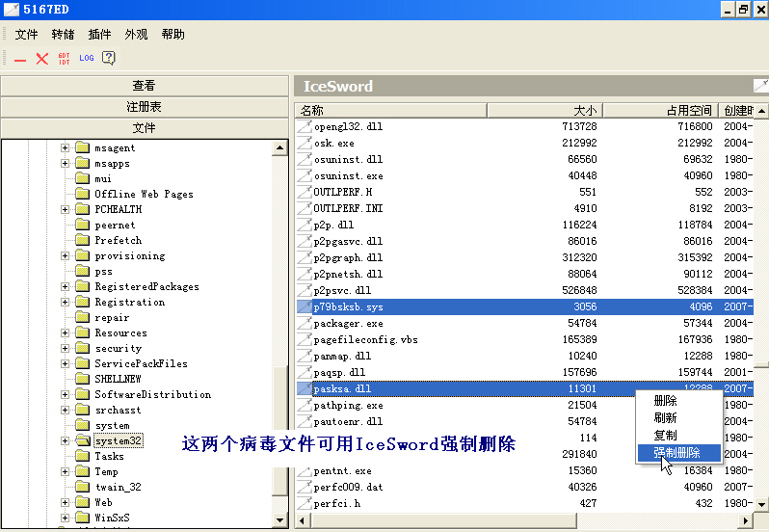Click the file icon of opengl32.dll
This screenshot has width=769, height=532.
305,126
